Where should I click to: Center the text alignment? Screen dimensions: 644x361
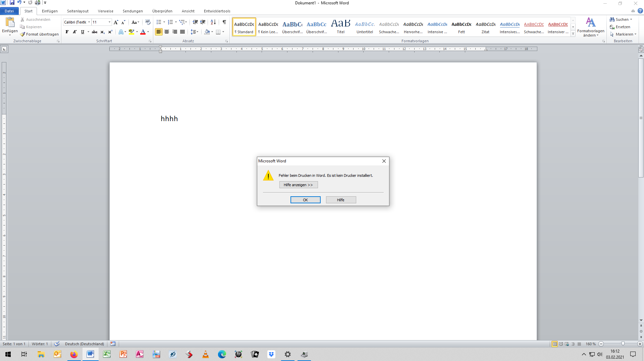[x=167, y=32]
